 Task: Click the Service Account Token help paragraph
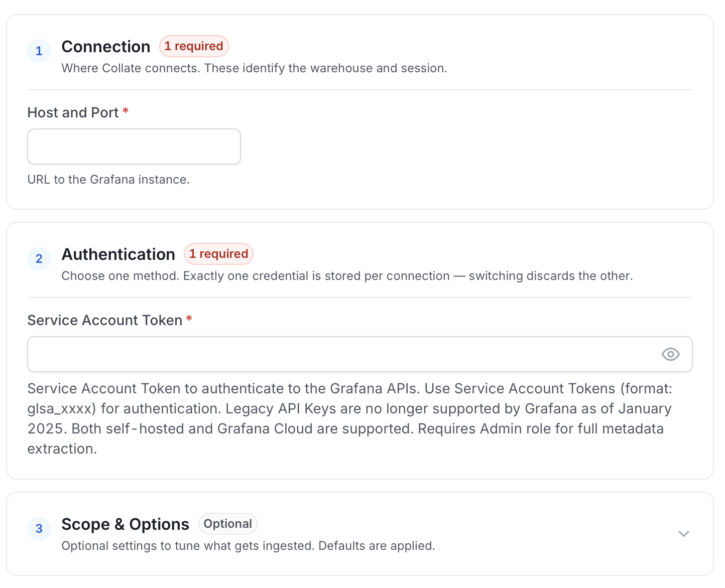point(350,418)
